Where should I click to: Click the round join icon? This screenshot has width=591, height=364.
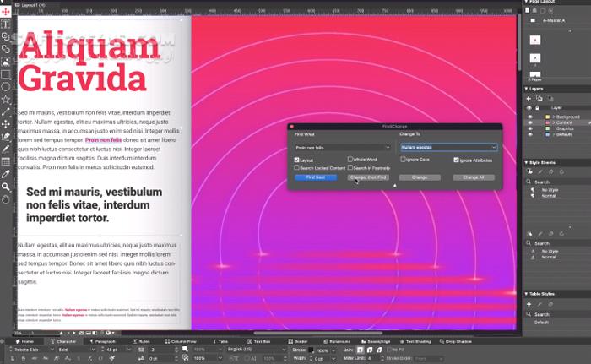pos(370,350)
